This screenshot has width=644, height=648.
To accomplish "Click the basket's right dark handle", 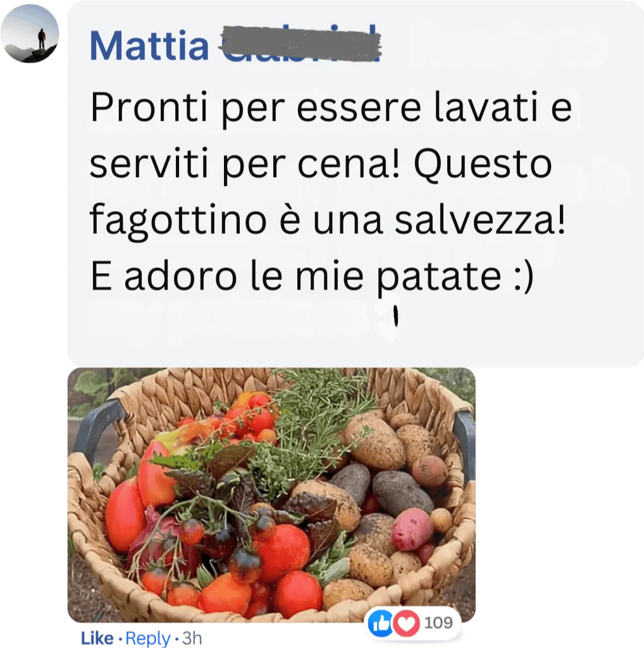I will (x=465, y=438).
